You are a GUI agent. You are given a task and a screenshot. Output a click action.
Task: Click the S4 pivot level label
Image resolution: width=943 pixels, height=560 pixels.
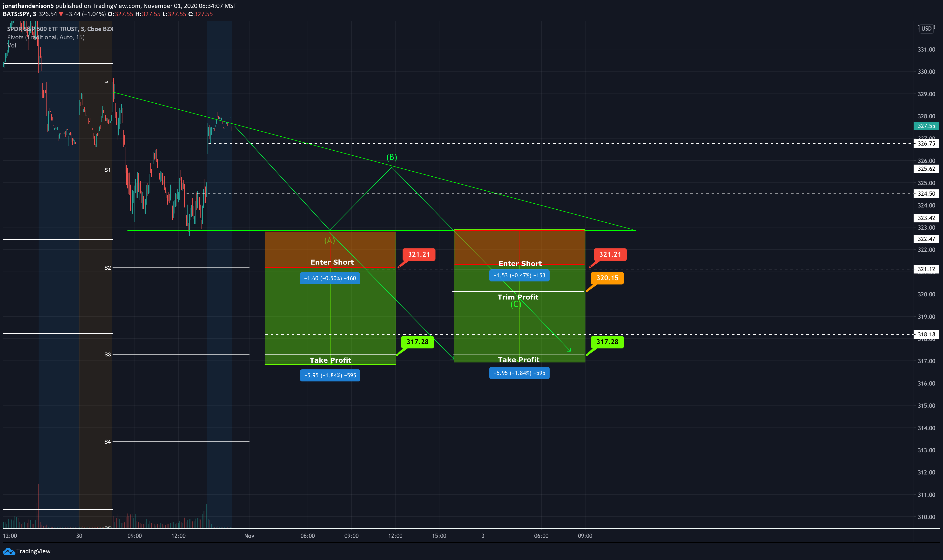coord(108,442)
